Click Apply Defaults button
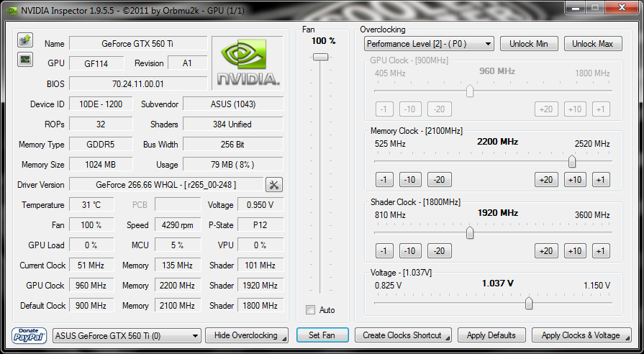This screenshot has width=644, height=354. coord(491,335)
